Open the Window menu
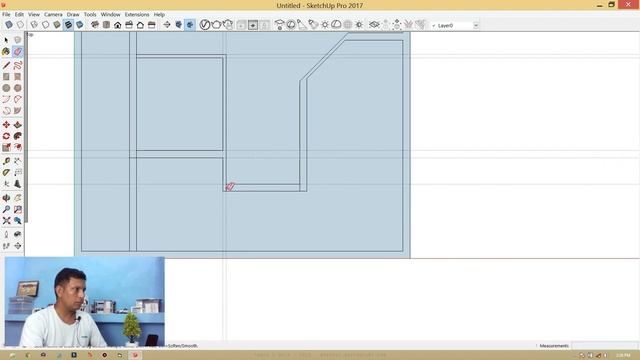This screenshot has width=640, height=360. click(111, 14)
